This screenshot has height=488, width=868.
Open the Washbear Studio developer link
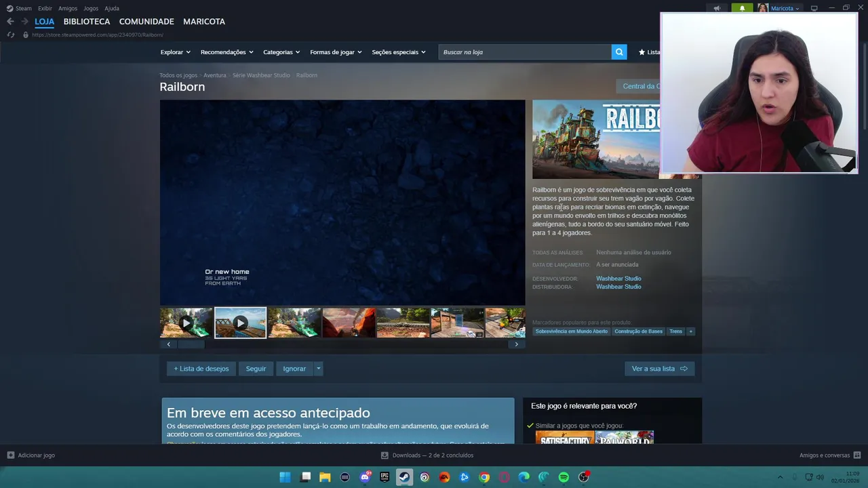click(x=618, y=279)
